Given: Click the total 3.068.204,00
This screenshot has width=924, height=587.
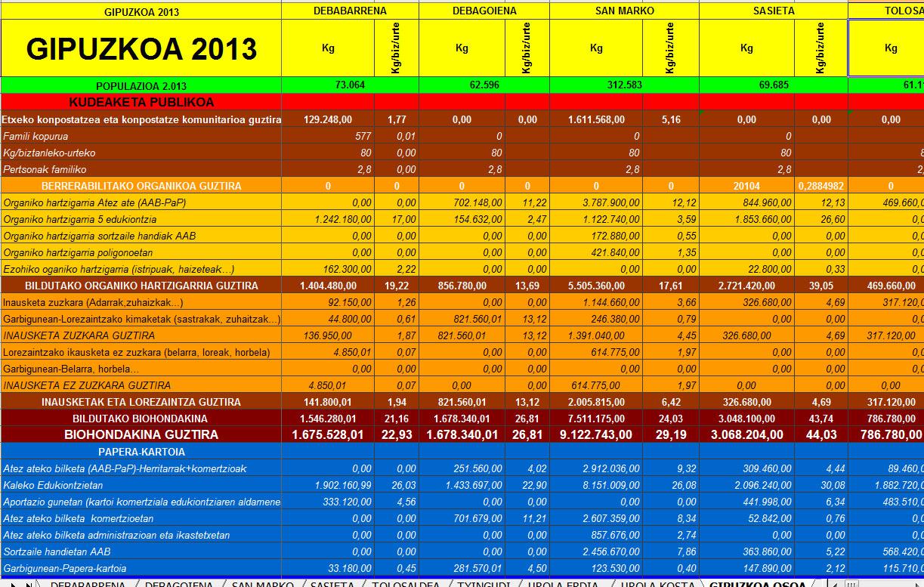Looking at the screenshot, I should [x=746, y=435].
